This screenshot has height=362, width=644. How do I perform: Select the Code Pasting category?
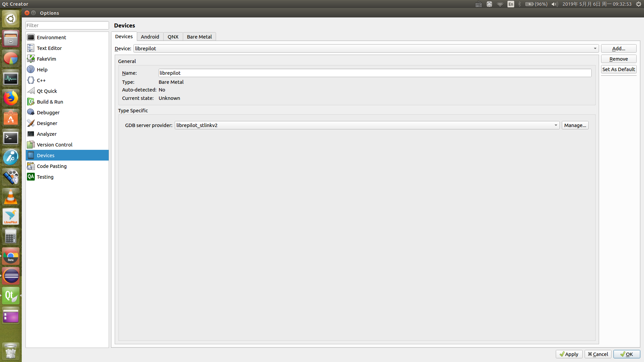click(51, 166)
